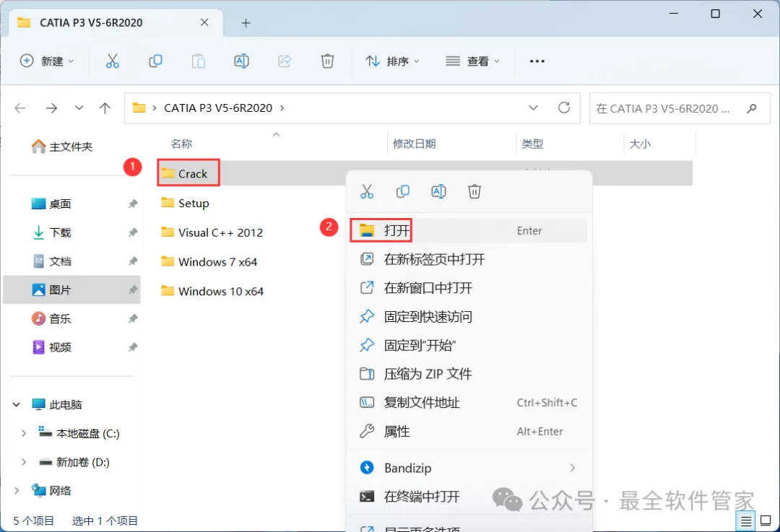Choose 复制文件地址
The image size is (780, 532).
pyautogui.click(x=469, y=403)
